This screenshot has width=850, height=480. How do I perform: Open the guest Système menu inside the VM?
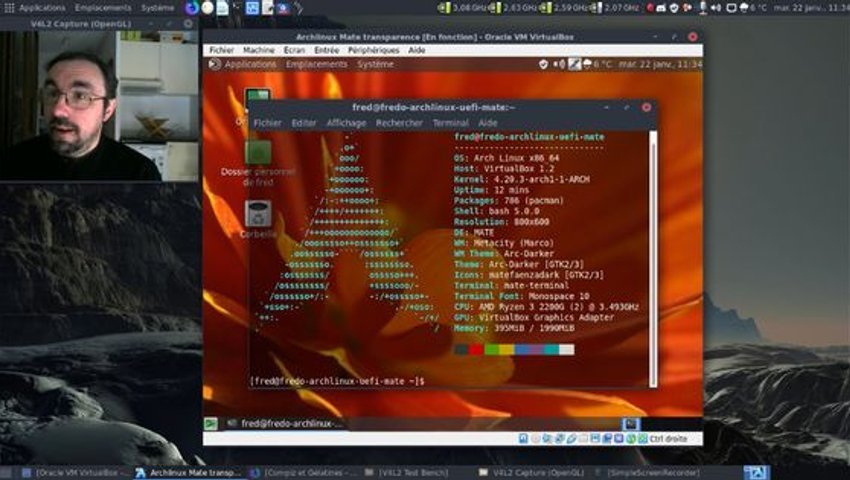(x=375, y=64)
